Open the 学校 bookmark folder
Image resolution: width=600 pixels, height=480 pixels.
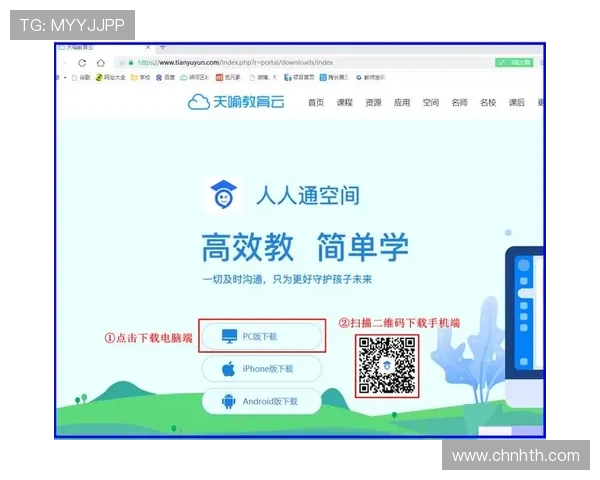140,77
